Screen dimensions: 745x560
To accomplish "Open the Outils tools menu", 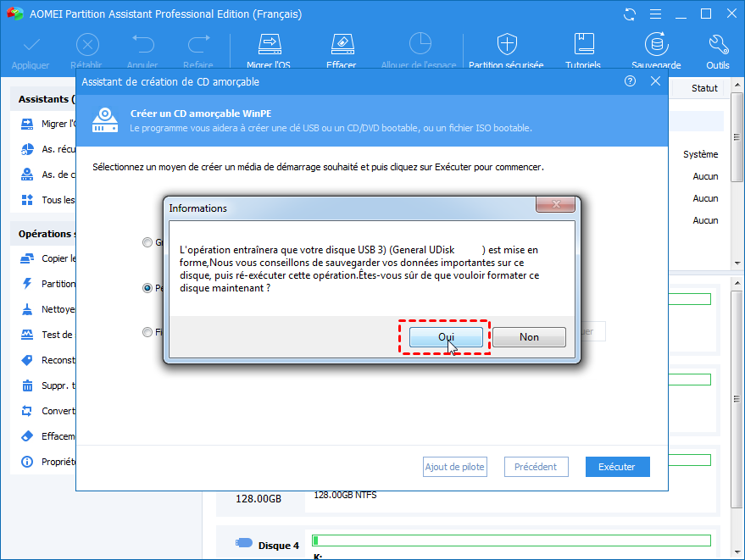I will (x=717, y=52).
